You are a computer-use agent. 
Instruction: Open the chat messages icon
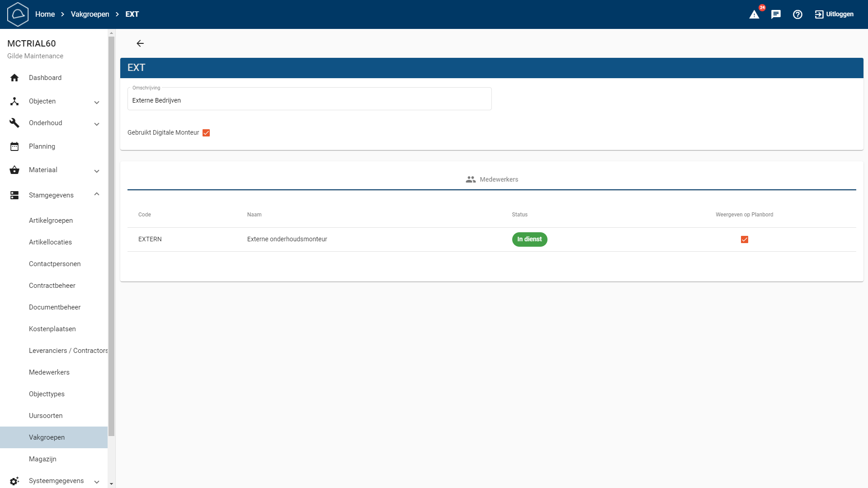tap(776, 14)
